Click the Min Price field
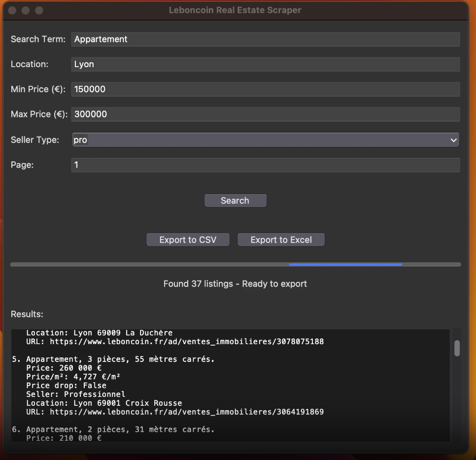This screenshot has height=460, width=476. coord(265,89)
